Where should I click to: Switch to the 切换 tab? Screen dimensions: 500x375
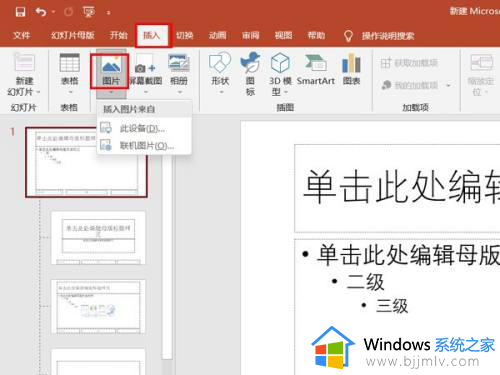coord(184,35)
